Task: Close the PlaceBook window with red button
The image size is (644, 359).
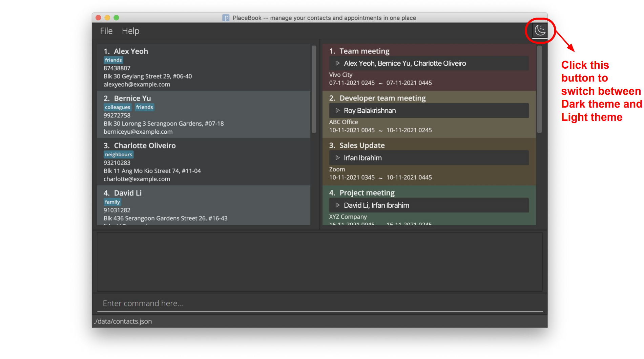Action: point(99,18)
